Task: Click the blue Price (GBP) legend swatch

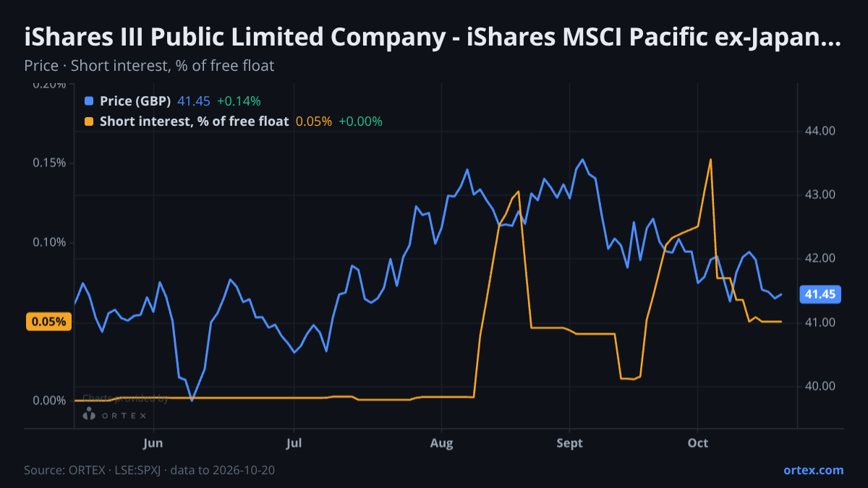Action: (90, 101)
